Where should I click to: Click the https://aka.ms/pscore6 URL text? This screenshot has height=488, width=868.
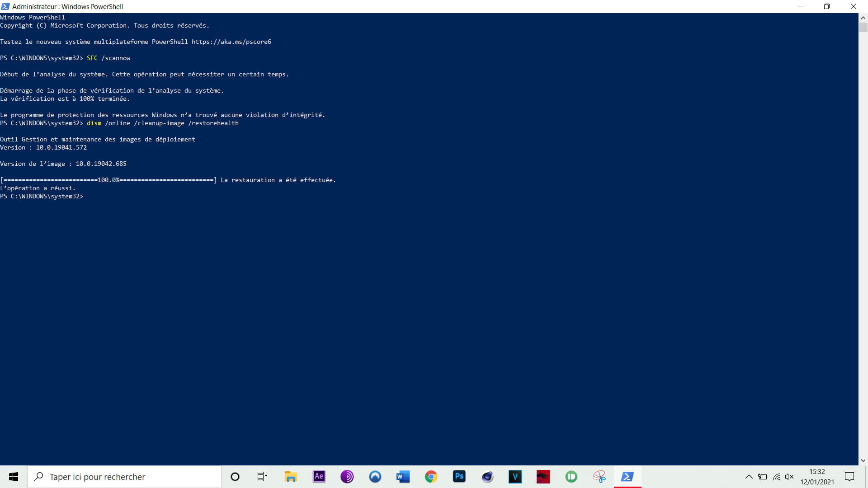231,42
